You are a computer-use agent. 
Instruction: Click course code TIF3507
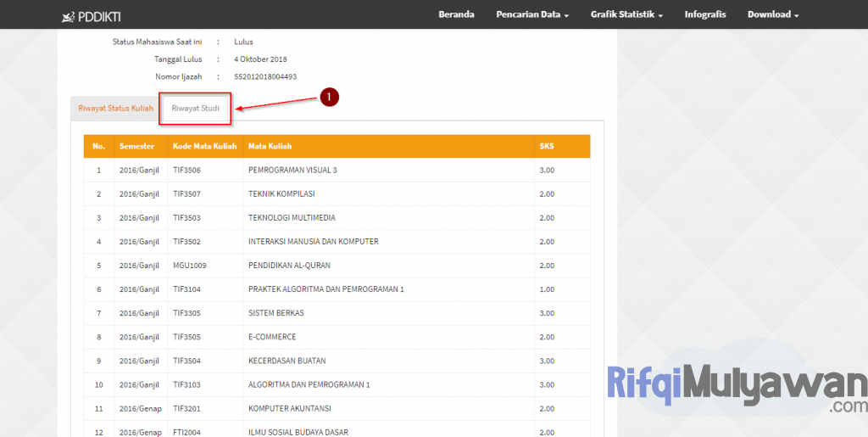186,193
